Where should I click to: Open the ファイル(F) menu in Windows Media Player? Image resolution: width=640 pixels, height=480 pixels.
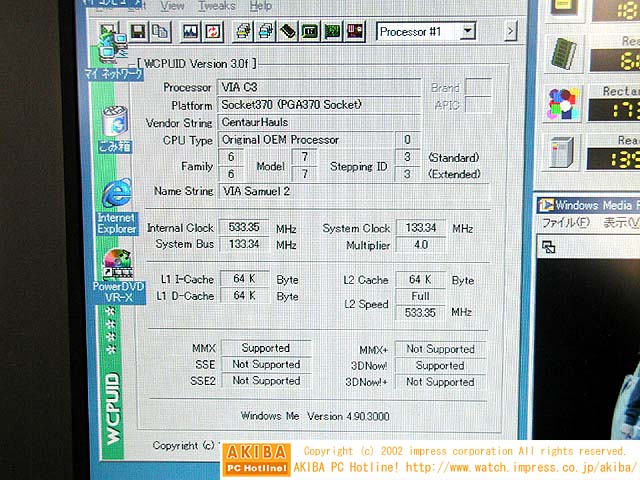click(x=566, y=223)
